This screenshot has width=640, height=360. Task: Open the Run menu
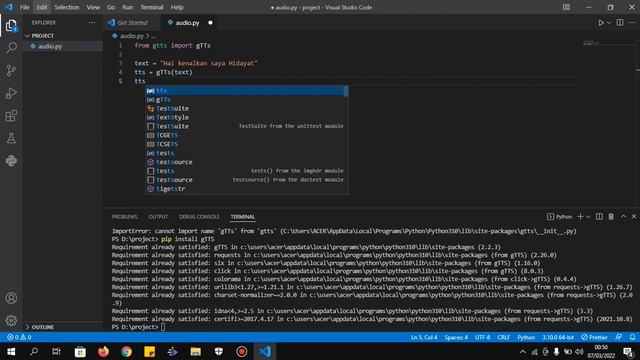[x=127, y=7]
